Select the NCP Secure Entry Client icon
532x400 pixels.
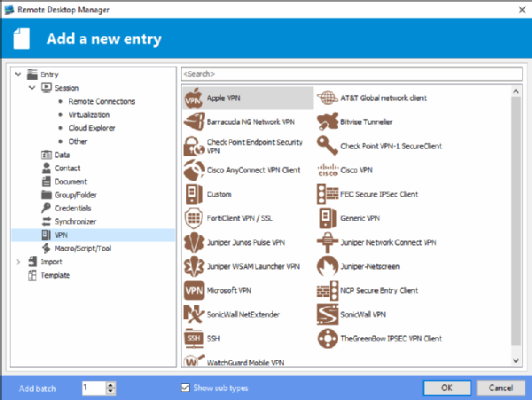(327, 290)
